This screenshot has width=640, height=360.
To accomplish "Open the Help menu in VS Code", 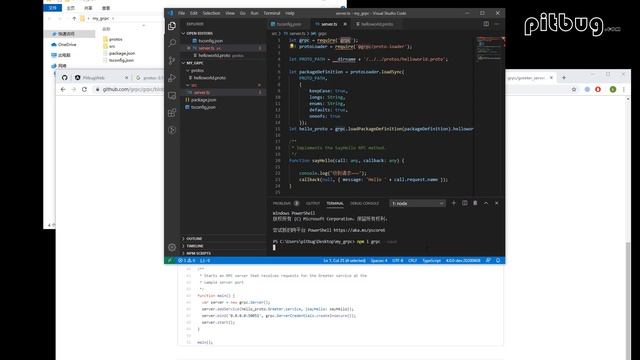I will (x=290, y=13).
